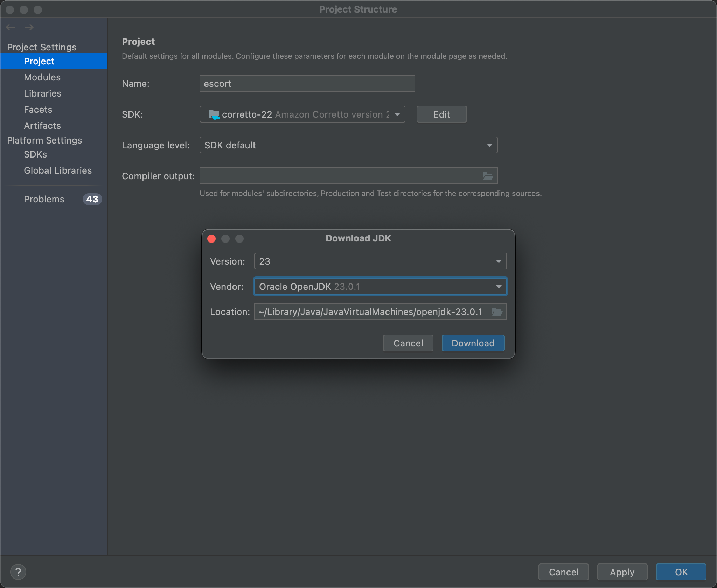Open the JDK Version dropdown

coord(498,261)
